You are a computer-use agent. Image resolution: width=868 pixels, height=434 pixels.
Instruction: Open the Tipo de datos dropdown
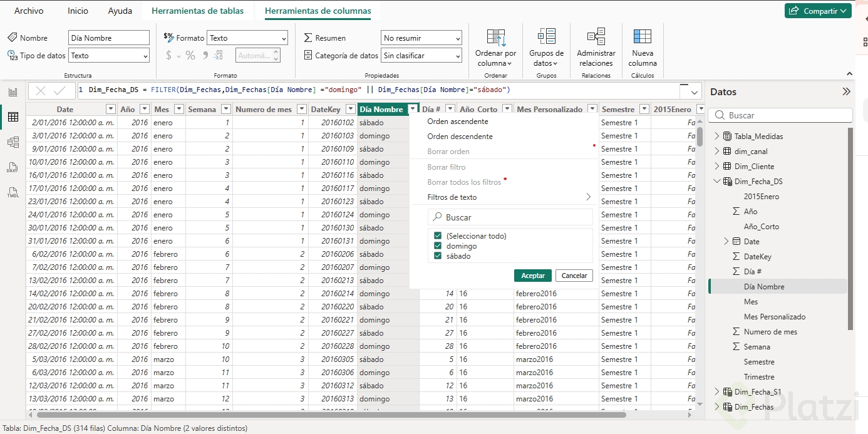pyautogui.click(x=109, y=56)
